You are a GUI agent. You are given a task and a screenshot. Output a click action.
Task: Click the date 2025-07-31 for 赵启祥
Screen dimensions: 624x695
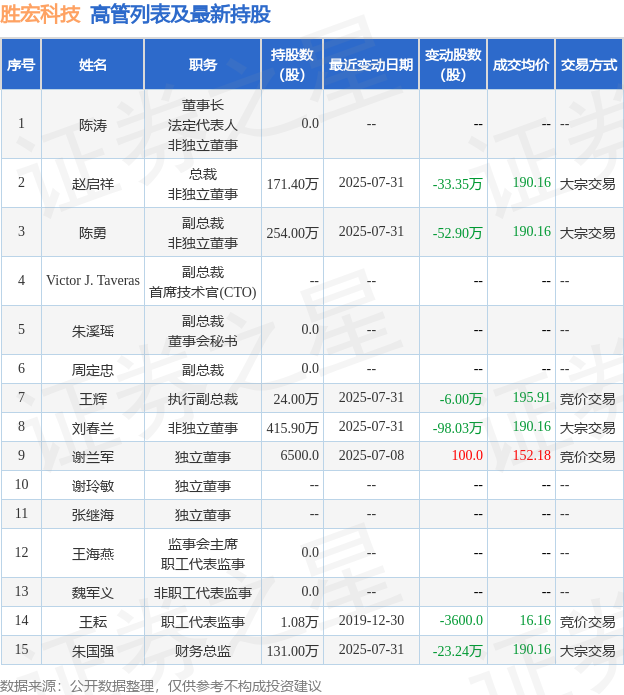[371, 182]
